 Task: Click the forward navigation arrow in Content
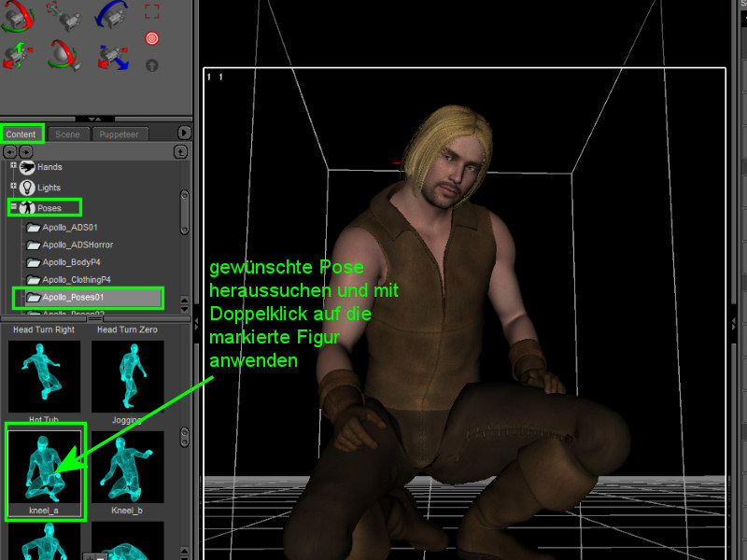point(26,152)
